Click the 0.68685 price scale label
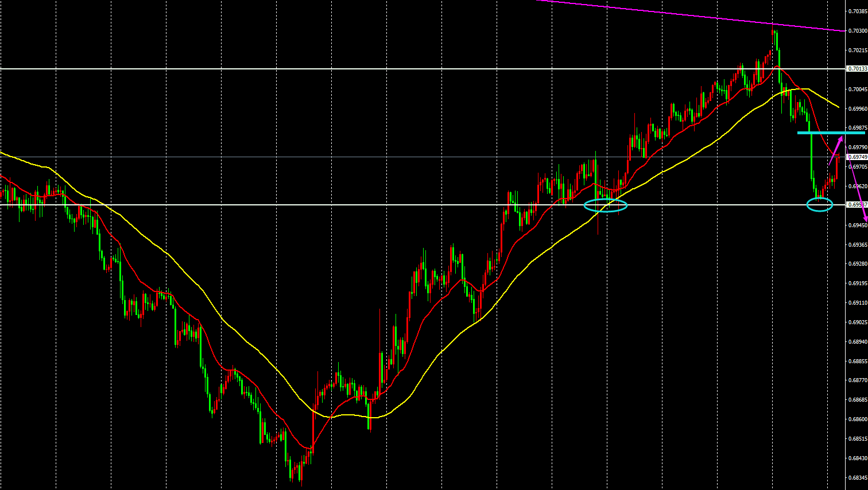 coord(857,400)
